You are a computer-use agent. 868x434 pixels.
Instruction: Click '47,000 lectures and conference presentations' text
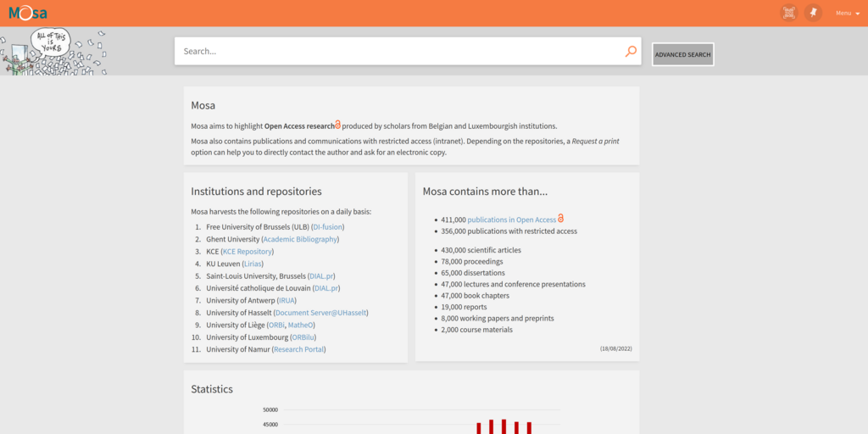(x=513, y=284)
